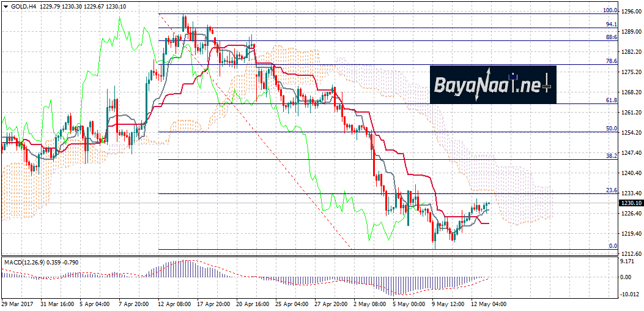Click the 1296.00 price scale value
This screenshot has height=311, width=644.
pos(630,11)
